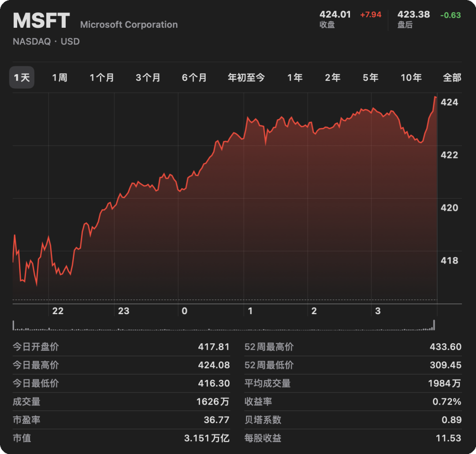Click the NASDAQ · USD exchange label
The height and width of the screenshot is (454, 476).
46,41
